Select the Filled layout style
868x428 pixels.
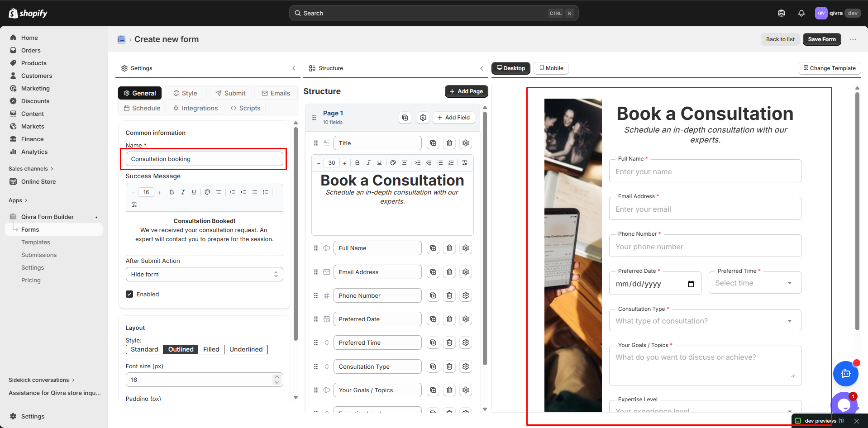211,349
